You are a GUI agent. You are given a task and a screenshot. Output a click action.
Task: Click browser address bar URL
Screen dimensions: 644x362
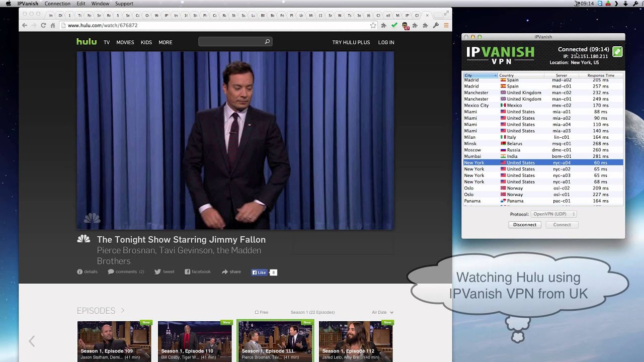pos(103,25)
